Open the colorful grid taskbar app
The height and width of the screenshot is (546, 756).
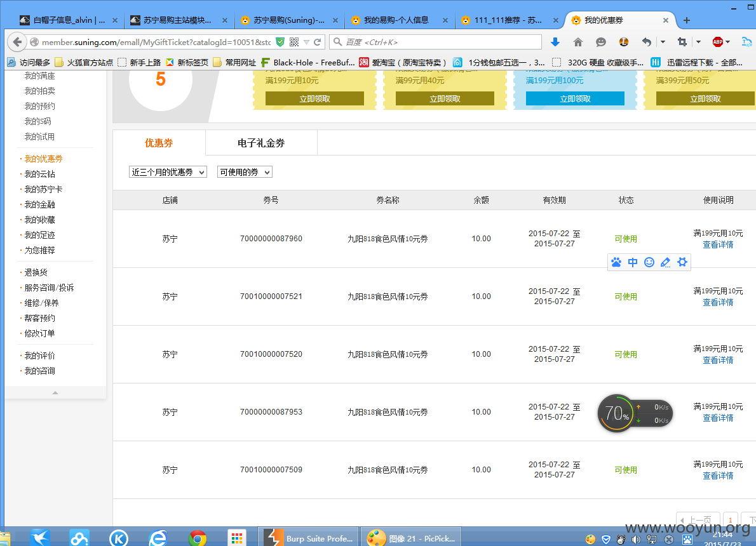(x=237, y=538)
